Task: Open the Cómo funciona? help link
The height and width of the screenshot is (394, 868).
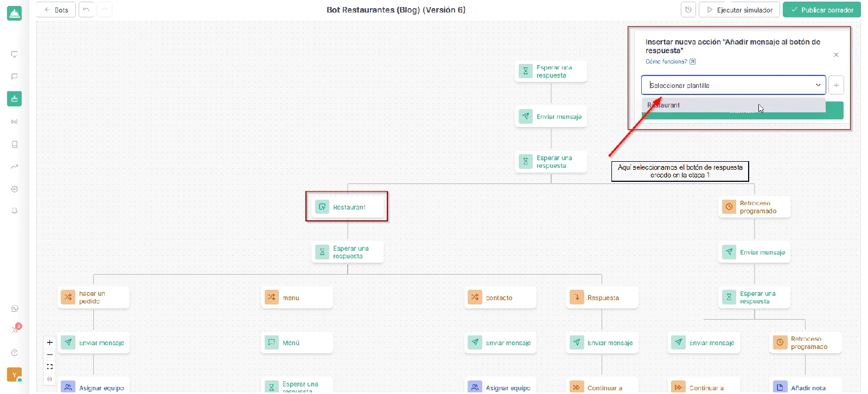Action: 671,61
